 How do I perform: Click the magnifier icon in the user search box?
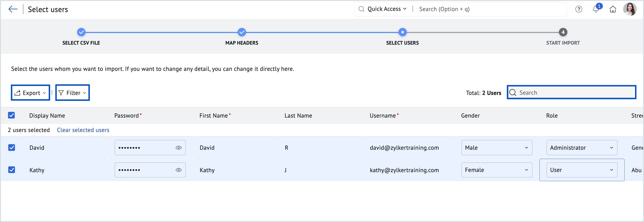tap(513, 92)
